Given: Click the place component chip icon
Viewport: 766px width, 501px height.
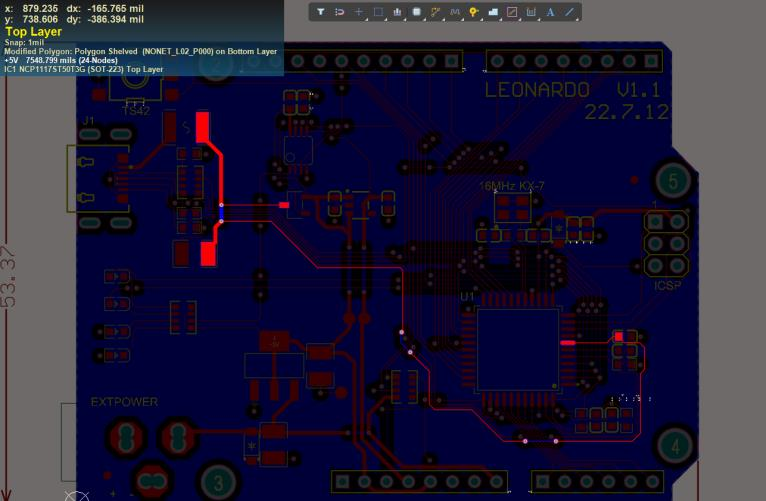Looking at the screenshot, I should pyautogui.click(x=417, y=12).
